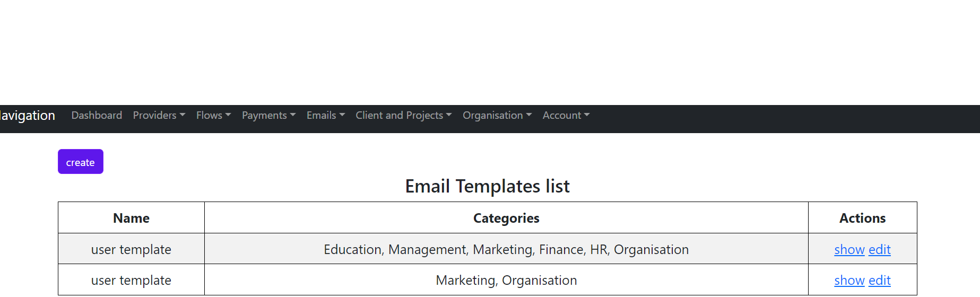Select the Actions column header
Image resolution: width=980 pixels, height=297 pixels.
coord(863,218)
